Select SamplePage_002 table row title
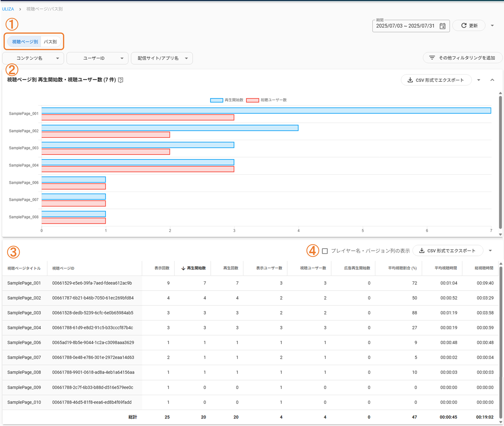Screen dimensions: 504x426 click(x=24, y=298)
